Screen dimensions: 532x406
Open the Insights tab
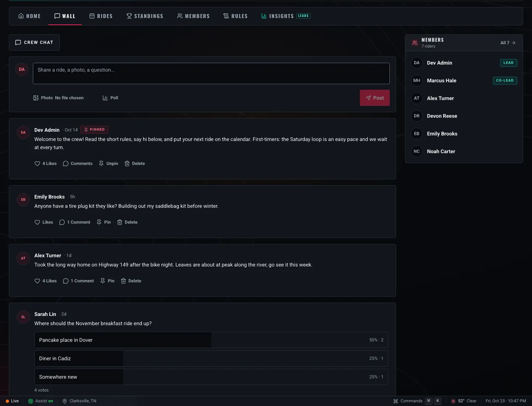pyautogui.click(x=286, y=16)
